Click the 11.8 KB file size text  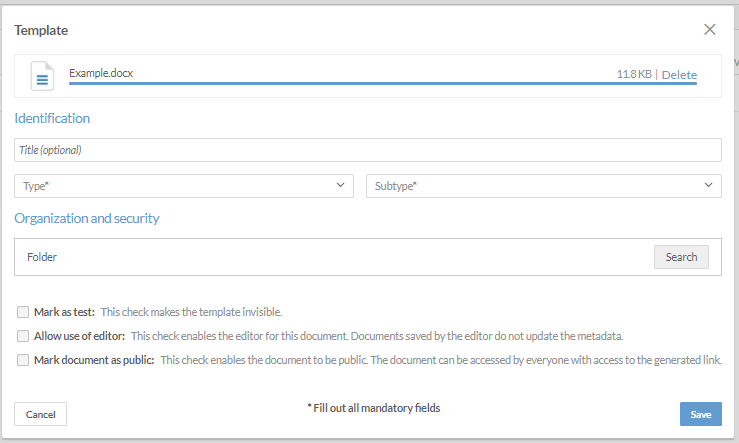click(x=634, y=74)
